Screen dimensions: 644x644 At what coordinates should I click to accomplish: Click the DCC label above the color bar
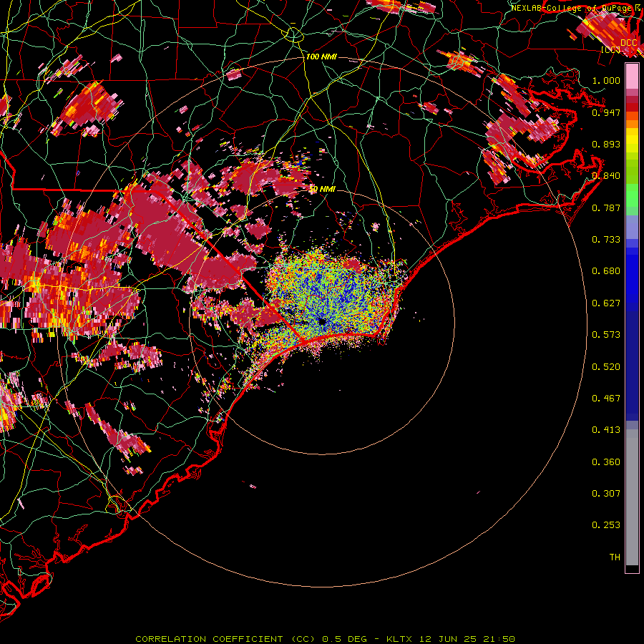(628, 43)
